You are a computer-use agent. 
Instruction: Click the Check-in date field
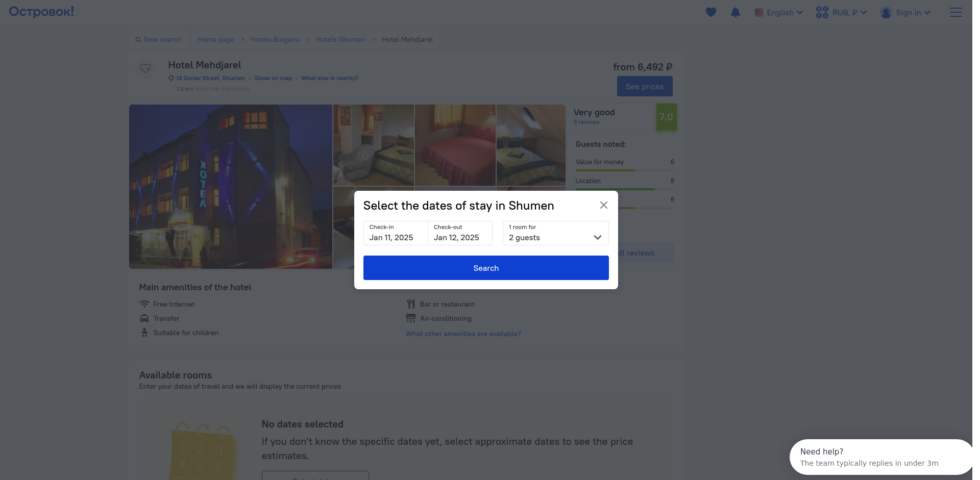(x=395, y=233)
